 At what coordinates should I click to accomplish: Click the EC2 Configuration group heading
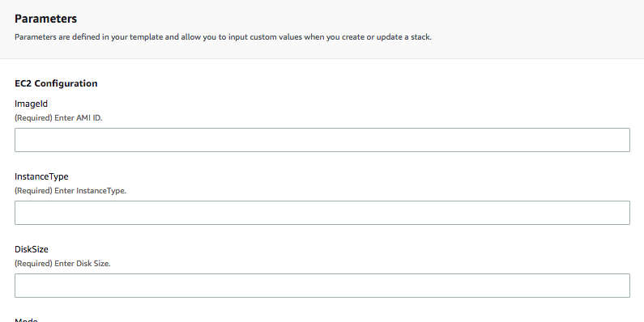click(56, 83)
